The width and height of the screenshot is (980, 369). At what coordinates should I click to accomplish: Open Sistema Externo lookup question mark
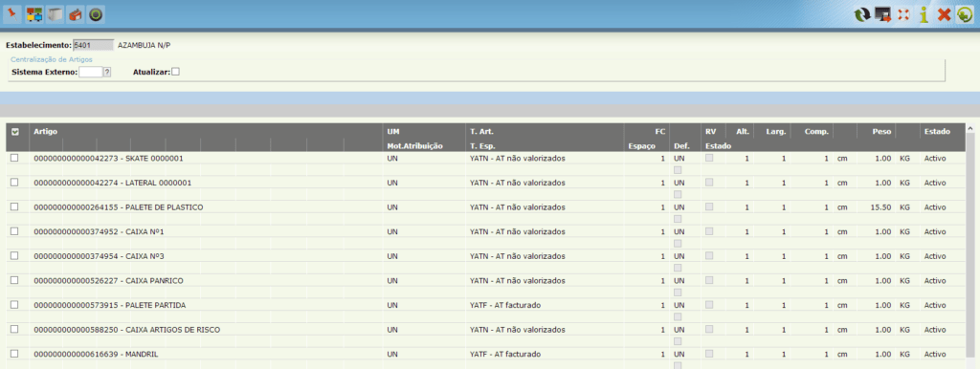[x=107, y=72]
